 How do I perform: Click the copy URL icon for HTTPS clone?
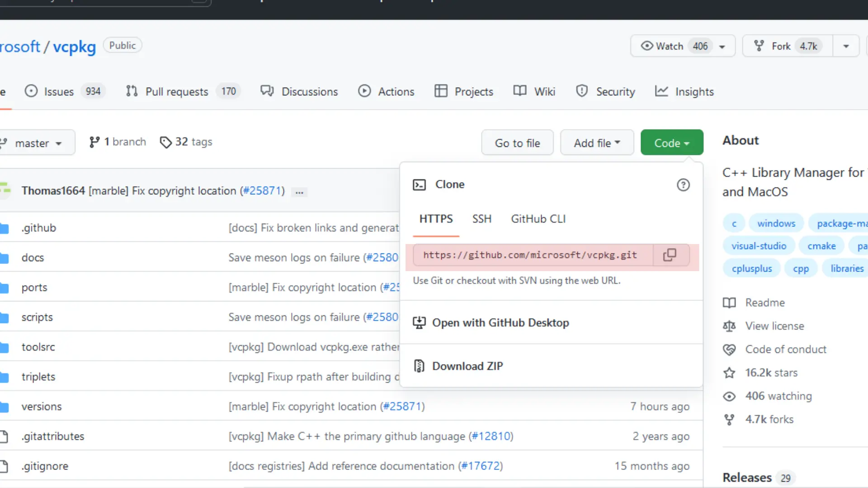(670, 255)
